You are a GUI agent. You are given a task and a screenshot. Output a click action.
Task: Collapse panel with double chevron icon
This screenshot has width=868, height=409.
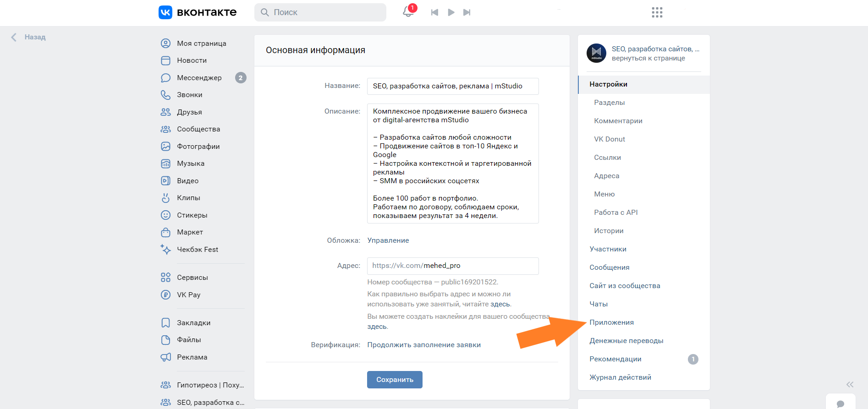[850, 384]
